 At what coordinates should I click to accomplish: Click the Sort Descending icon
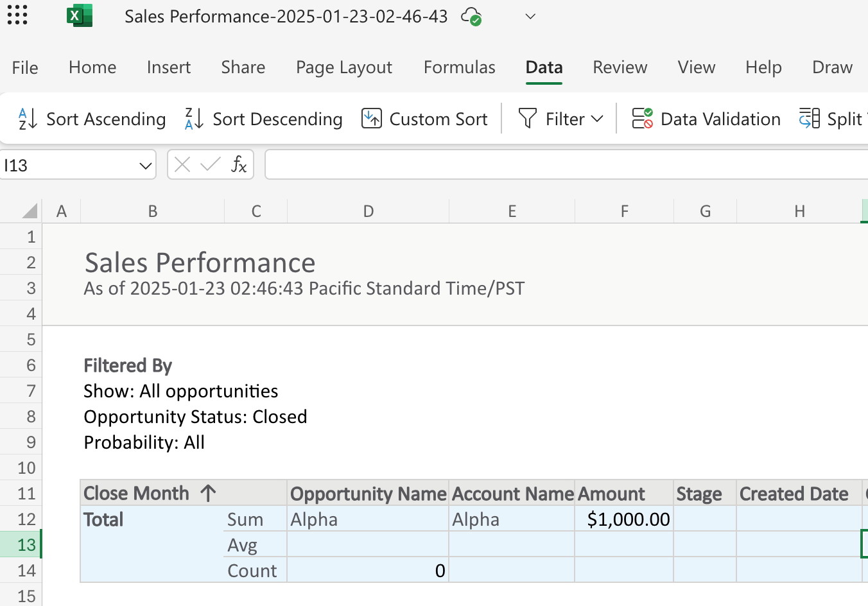click(194, 119)
